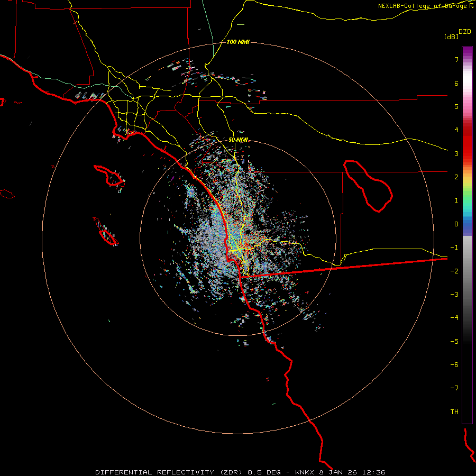Click the -7 value on the scale
This screenshot has height=476, width=476.
tap(454, 388)
